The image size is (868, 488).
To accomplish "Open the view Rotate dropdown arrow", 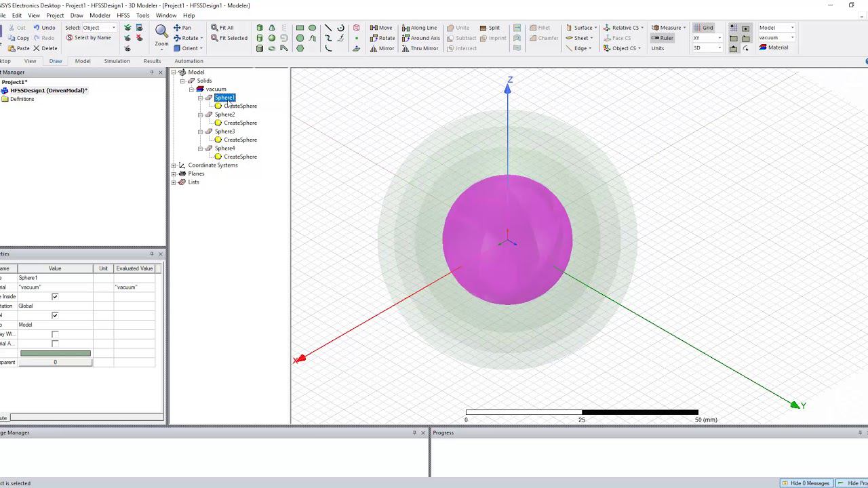I will [x=201, y=38].
